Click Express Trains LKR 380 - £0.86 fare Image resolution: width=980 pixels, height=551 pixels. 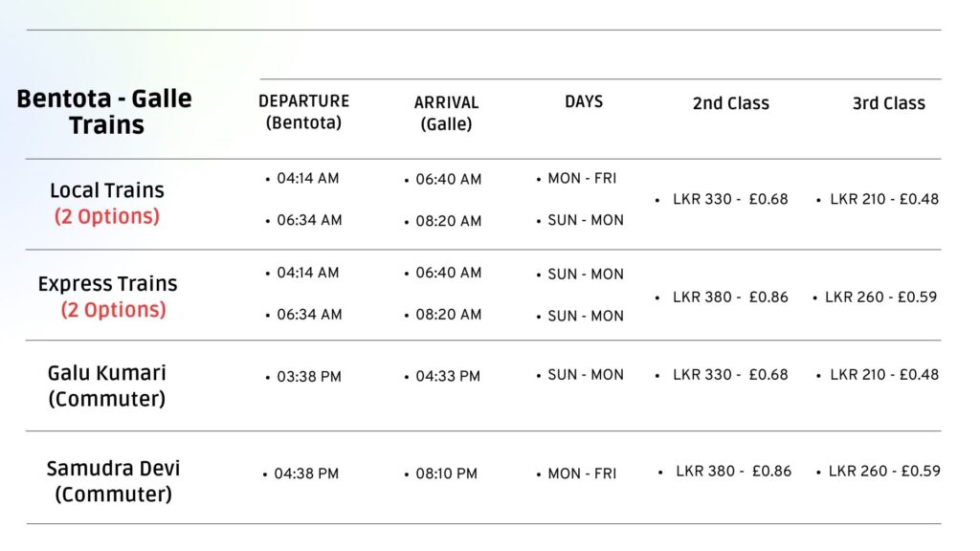730,297
